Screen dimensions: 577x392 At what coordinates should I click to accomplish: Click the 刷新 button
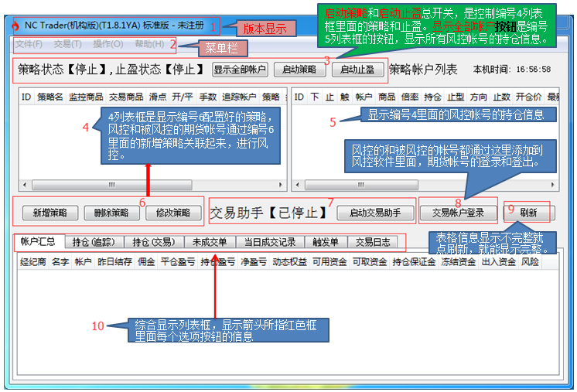point(529,213)
